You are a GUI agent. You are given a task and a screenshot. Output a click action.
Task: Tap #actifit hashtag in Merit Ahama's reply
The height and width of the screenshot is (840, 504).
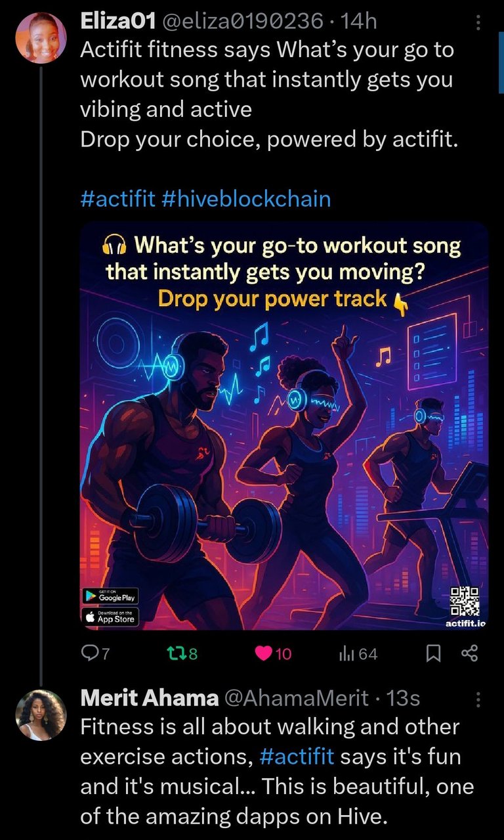[297, 756]
